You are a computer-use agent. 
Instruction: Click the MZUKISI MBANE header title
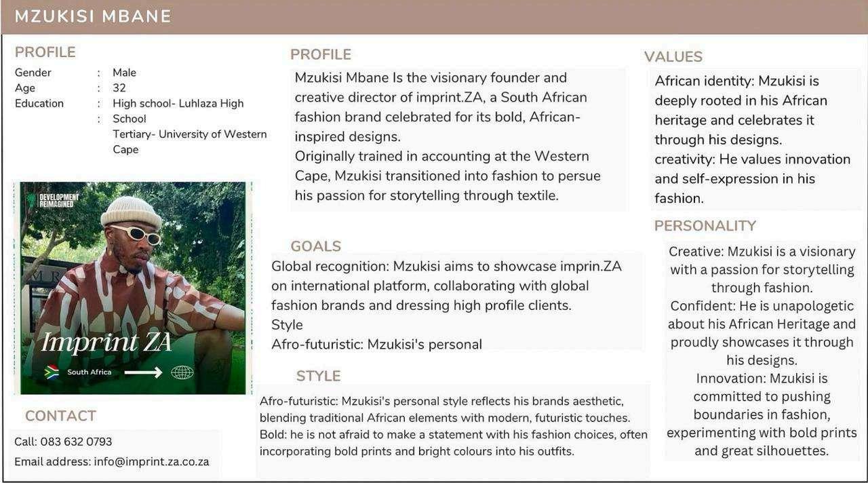pyautogui.click(x=93, y=16)
